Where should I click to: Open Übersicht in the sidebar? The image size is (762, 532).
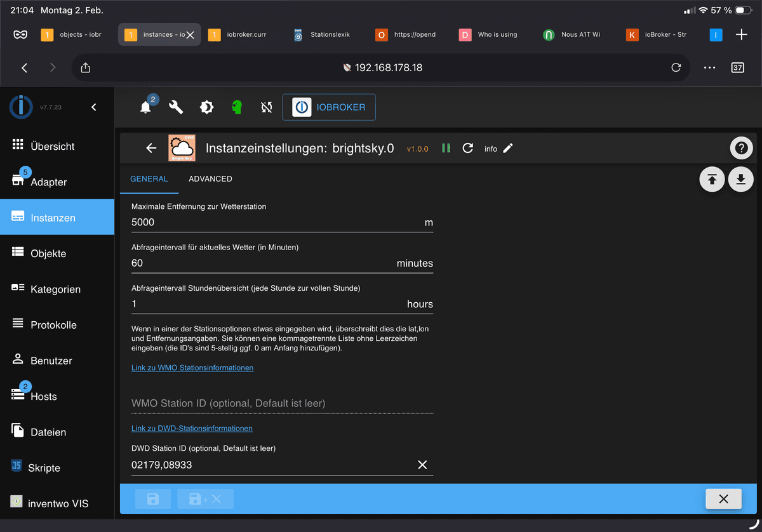pos(57,146)
